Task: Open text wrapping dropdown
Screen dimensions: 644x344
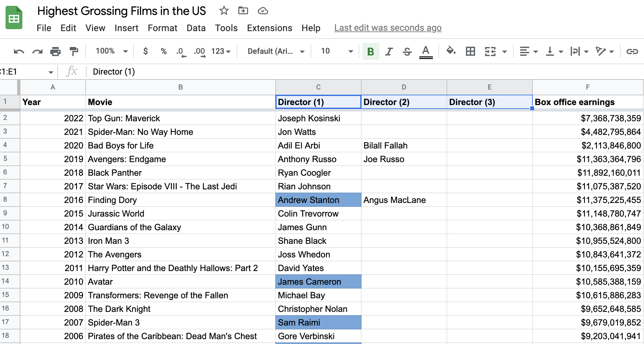Action: pyautogui.click(x=579, y=51)
